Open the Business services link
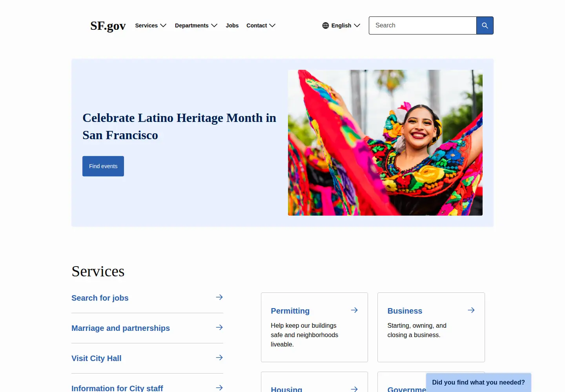 (405, 311)
